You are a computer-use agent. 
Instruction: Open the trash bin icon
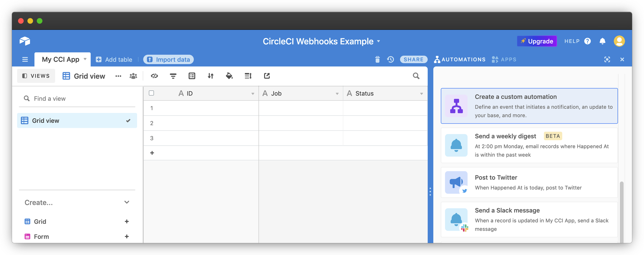point(377,59)
